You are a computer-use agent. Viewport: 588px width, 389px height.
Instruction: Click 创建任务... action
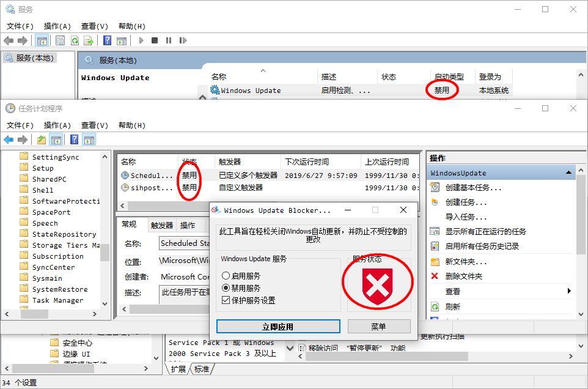tap(466, 202)
